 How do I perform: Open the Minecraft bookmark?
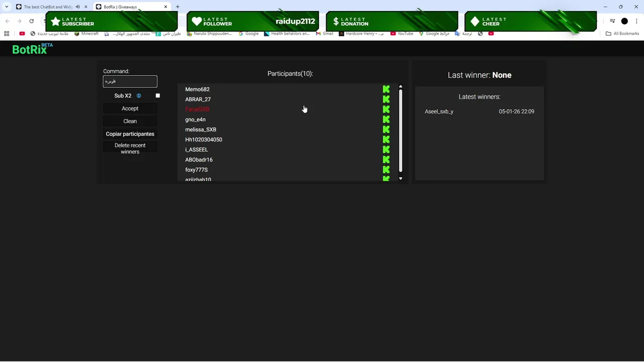point(87,34)
